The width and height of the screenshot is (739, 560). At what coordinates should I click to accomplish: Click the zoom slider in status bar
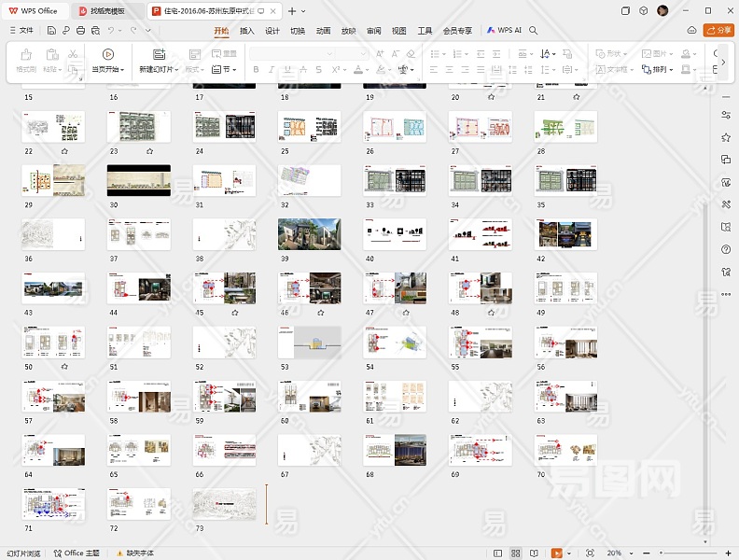click(x=690, y=553)
